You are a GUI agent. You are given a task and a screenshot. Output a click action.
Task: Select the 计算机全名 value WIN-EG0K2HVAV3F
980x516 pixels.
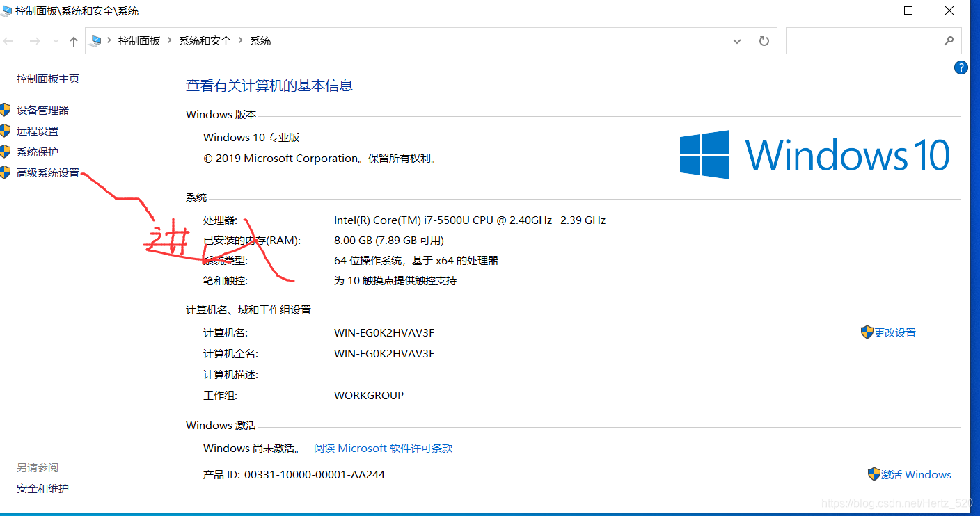click(x=384, y=353)
